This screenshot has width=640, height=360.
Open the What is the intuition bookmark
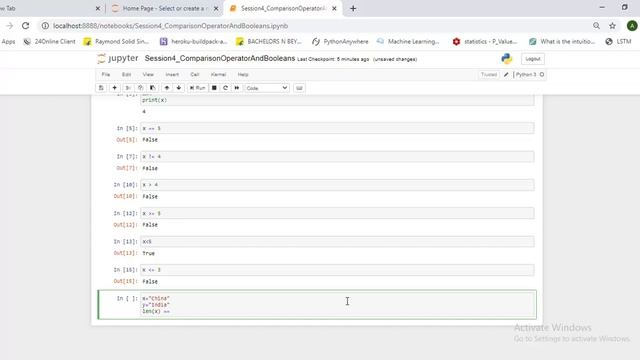(562, 42)
